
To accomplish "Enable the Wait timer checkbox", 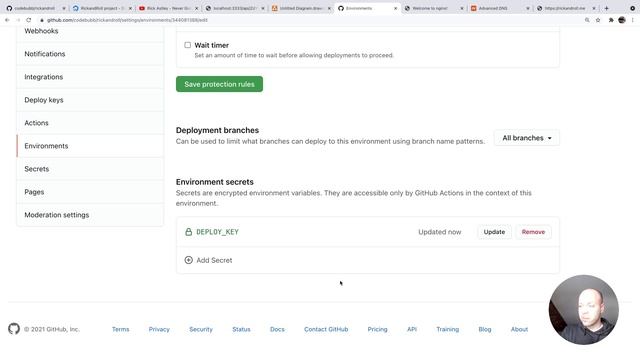I will pos(187,45).
